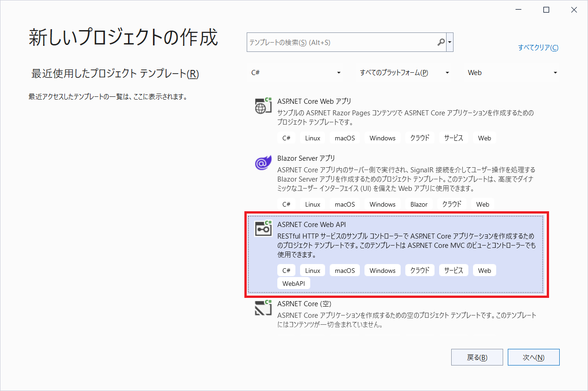The width and height of the screenshot is (588, 391).
Task: Select the ASP.NET Core Web API template icon
Action: click(x=263, y=229)
